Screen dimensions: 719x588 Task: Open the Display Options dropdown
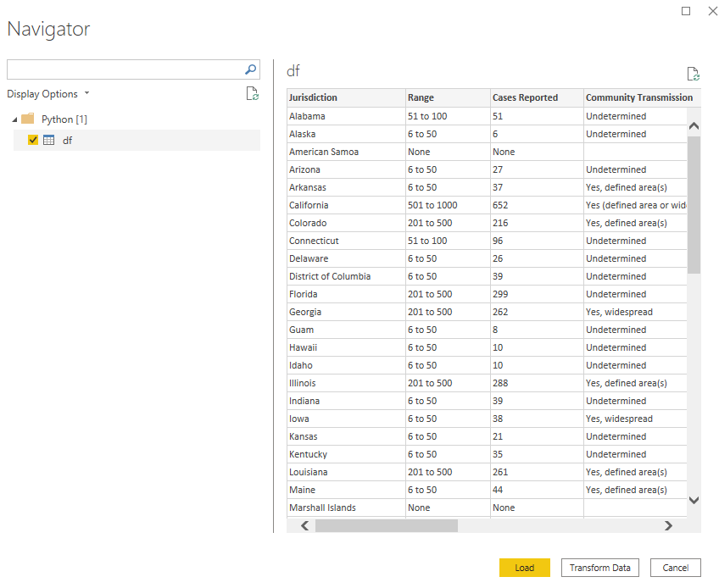coord(48,94)
